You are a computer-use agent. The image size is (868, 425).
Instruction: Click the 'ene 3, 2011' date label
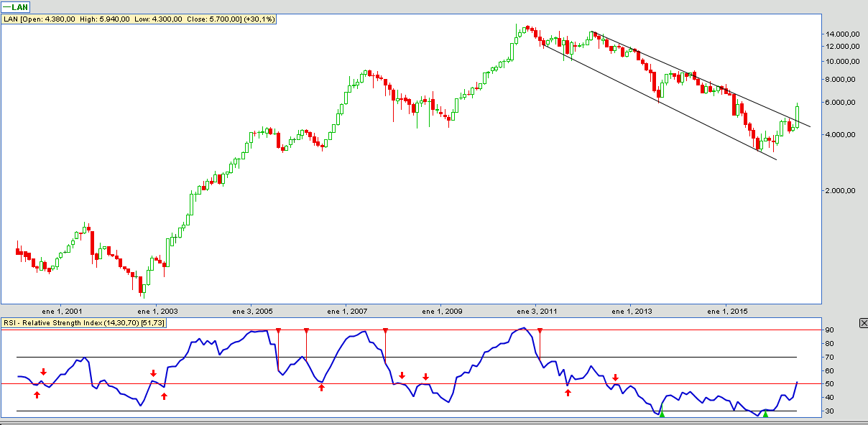pyautogui.click(x=537, y=312)
